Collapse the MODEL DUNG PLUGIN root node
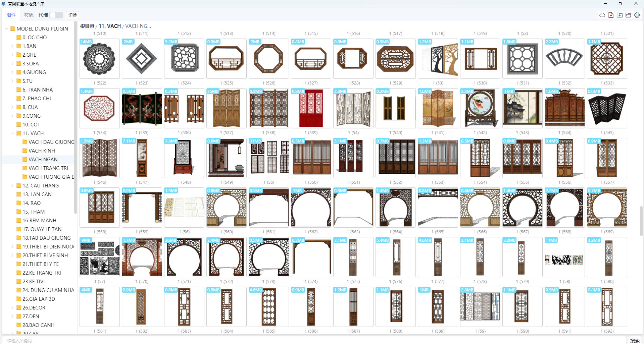Viewport: 644px width, 344px height. 7,29
